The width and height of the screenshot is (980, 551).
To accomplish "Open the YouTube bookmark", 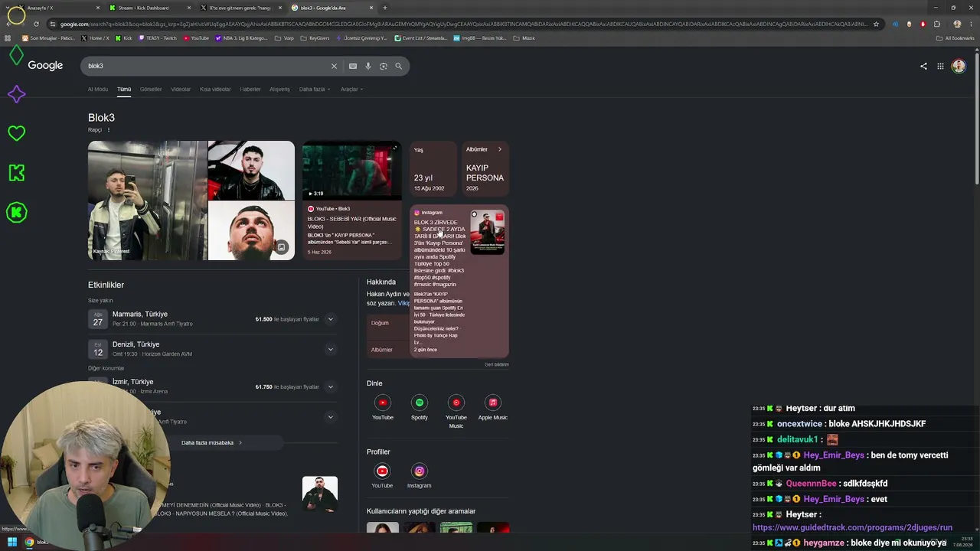I will point(195,37).
